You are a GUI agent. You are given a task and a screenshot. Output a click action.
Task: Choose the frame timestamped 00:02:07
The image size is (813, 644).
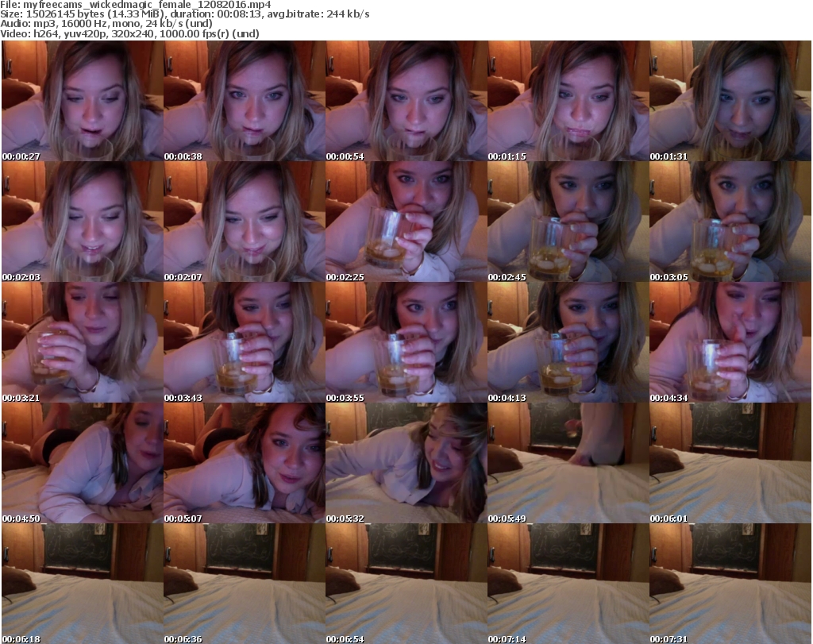point(245,222)
